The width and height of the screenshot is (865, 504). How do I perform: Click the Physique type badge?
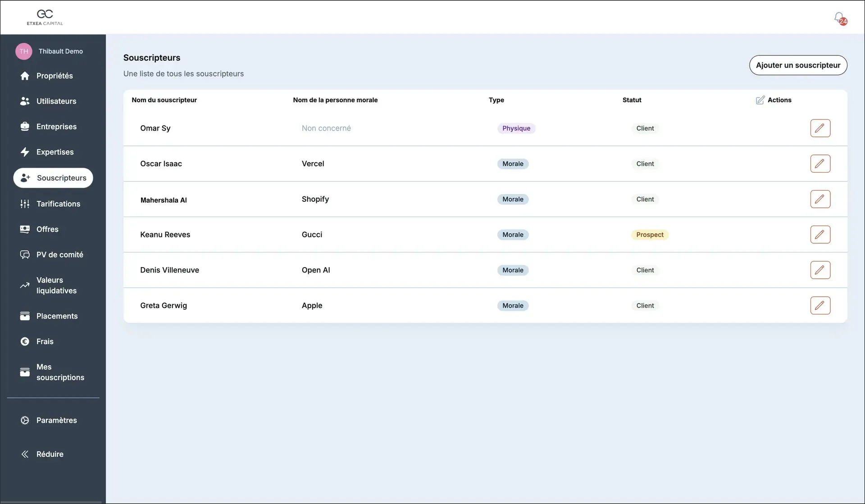516,128
